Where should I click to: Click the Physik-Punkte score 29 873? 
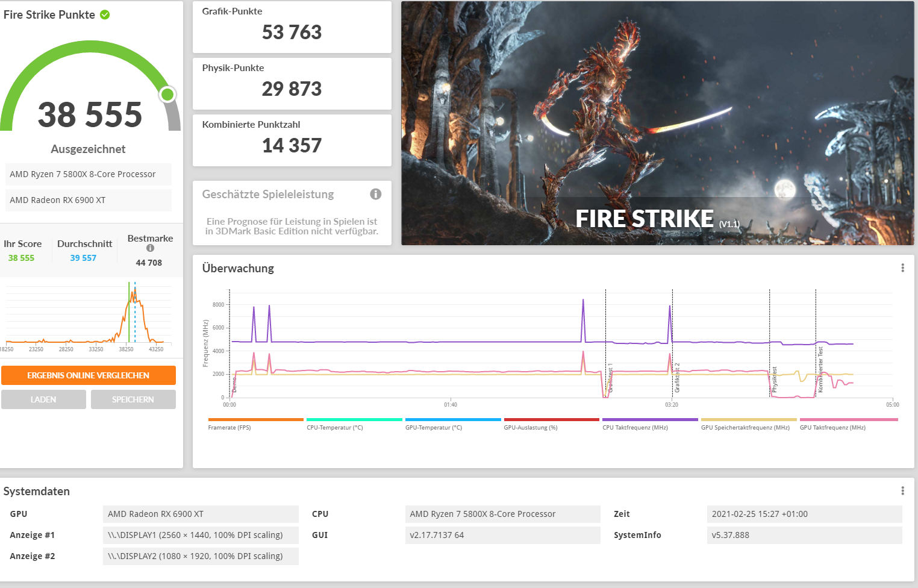pos(292,89)
